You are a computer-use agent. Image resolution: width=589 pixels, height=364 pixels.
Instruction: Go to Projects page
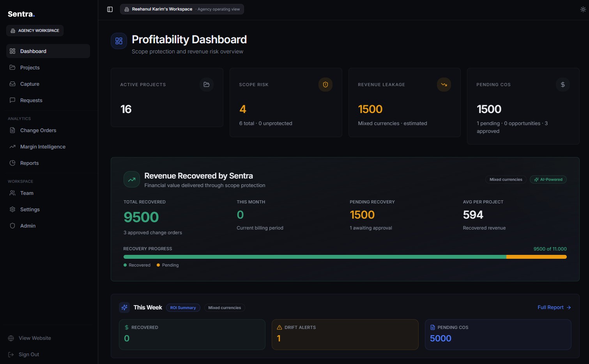pos(48,67)
